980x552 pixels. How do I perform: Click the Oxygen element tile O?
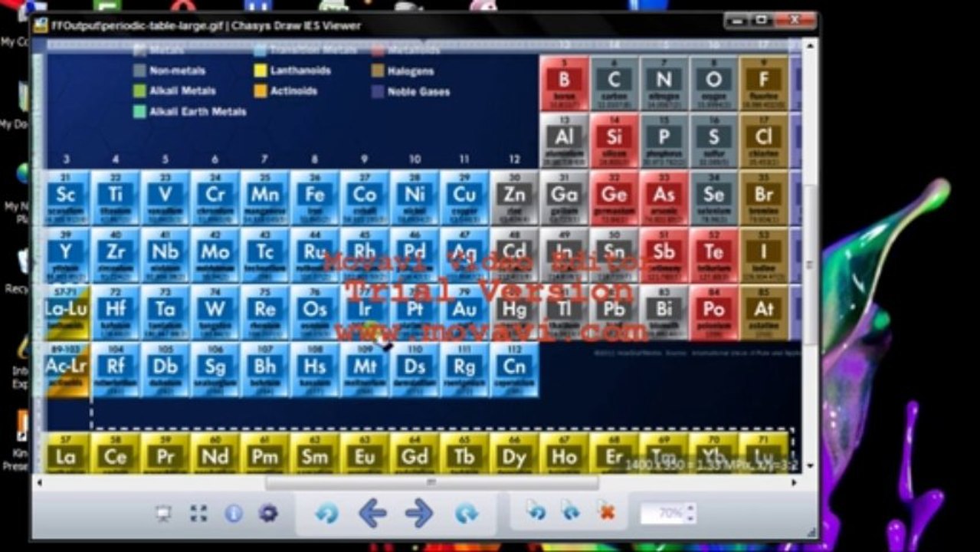click(713, 83)
